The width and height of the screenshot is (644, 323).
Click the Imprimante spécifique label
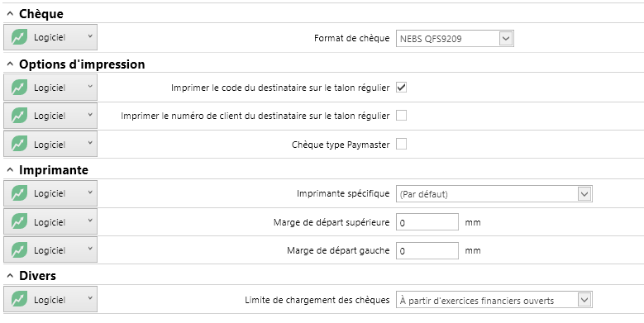click(x=343, y=193)
